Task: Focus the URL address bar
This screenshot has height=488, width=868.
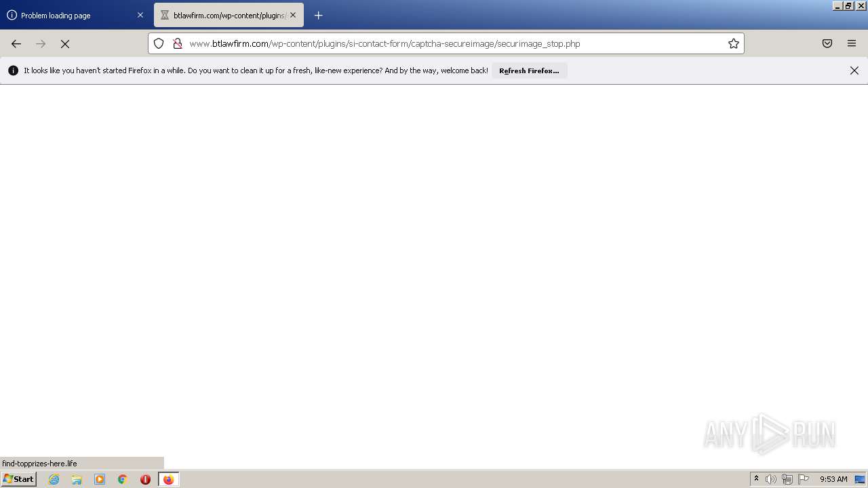Action: [x=446, y=43]
